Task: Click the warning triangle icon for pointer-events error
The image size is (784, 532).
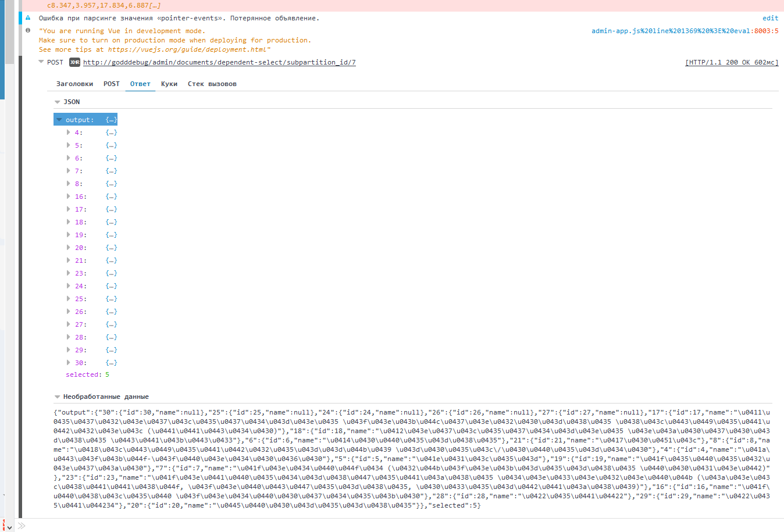Action: coord(28,18)
